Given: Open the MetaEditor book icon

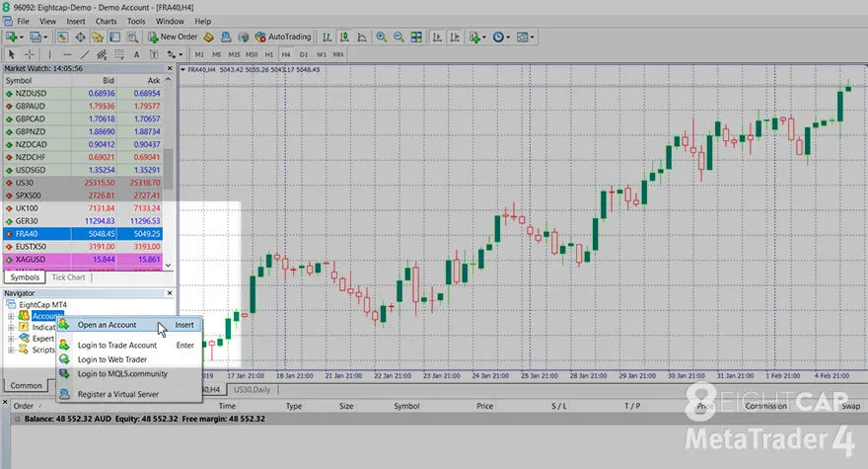Looking at the screenshot, I should click(209, 38).
